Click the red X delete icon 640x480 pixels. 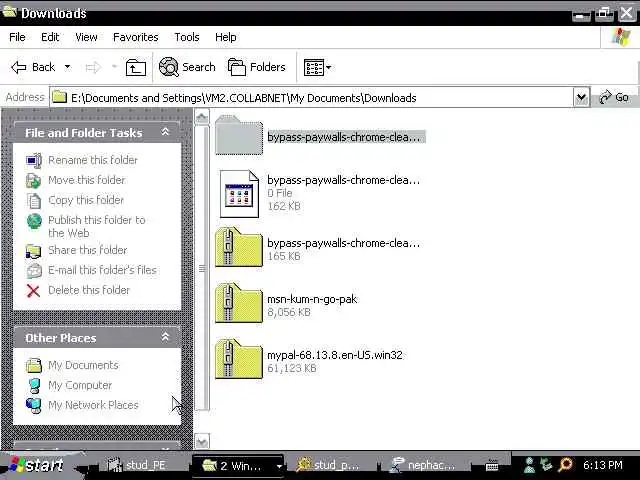[34, 291]
